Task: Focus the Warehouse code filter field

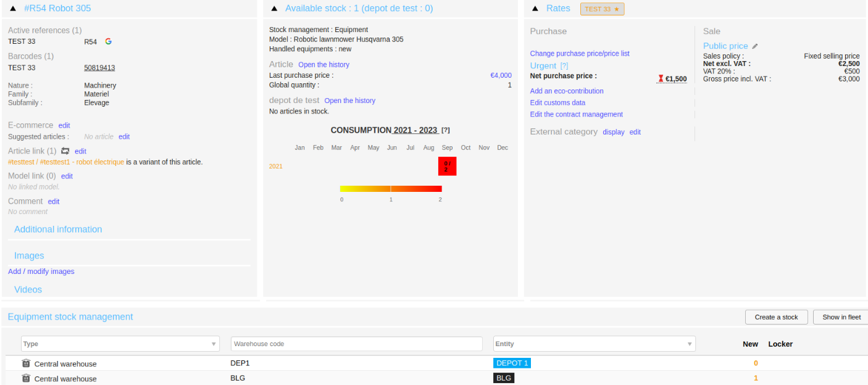Action: point(357,344)
